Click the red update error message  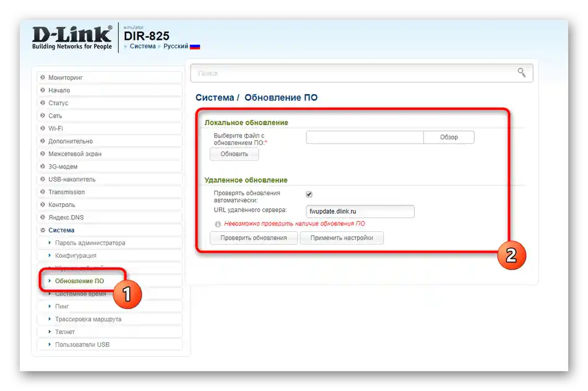295,224
